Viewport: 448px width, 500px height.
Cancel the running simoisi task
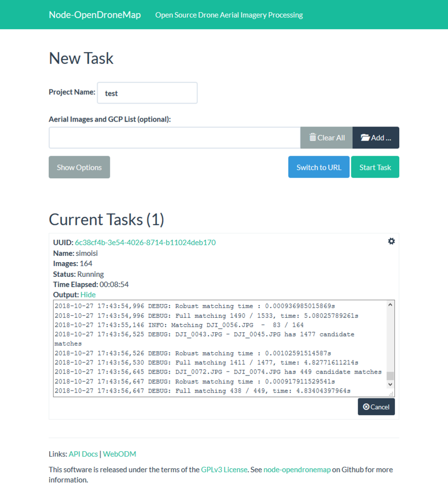[376, 407]
